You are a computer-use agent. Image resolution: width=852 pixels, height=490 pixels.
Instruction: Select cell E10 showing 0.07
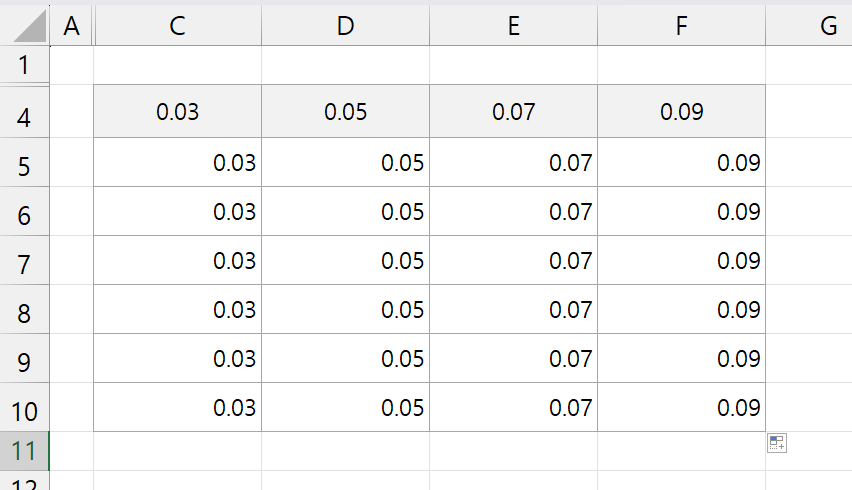pos(513,407)
